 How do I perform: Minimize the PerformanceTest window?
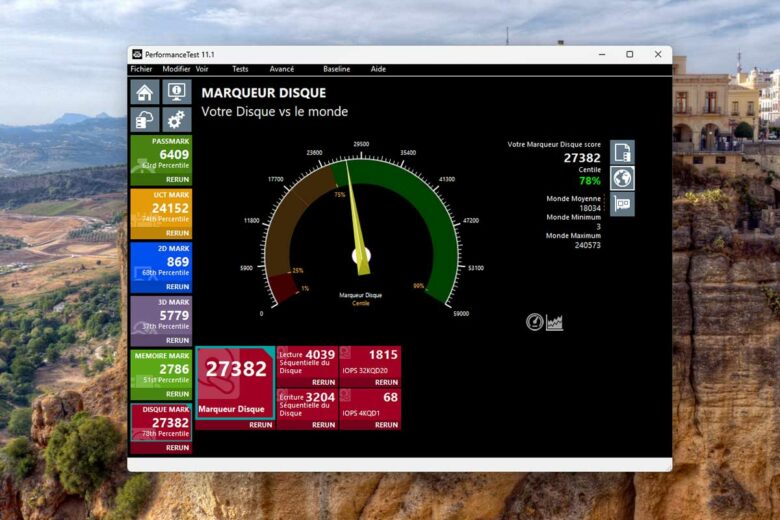click(602, 54)
